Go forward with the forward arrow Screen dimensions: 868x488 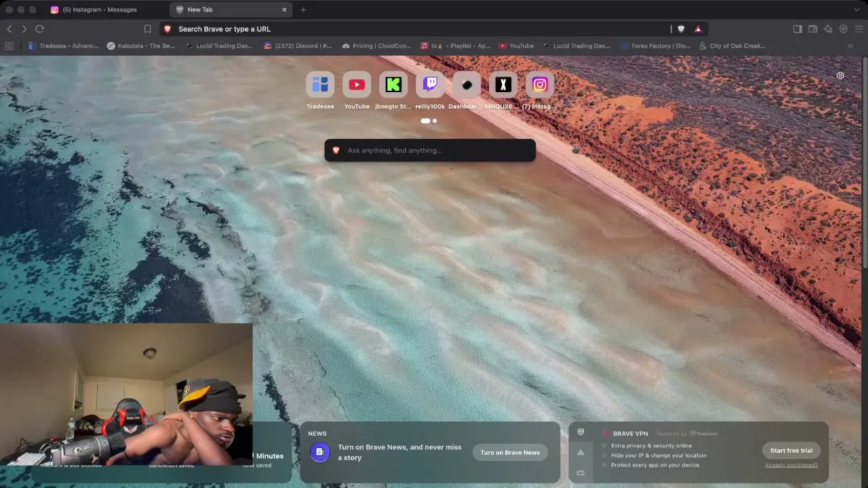[24, 28]
